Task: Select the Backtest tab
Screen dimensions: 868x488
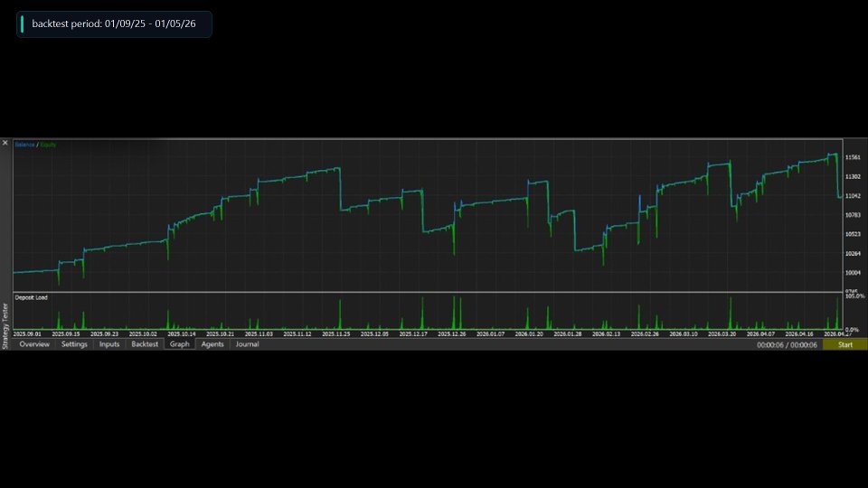Action: pos(145,344)
